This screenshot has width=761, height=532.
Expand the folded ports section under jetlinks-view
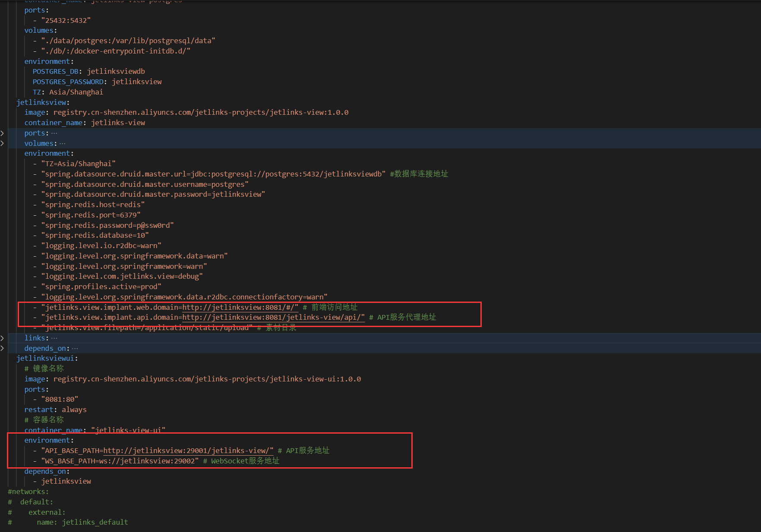click(x=2, y=133)
